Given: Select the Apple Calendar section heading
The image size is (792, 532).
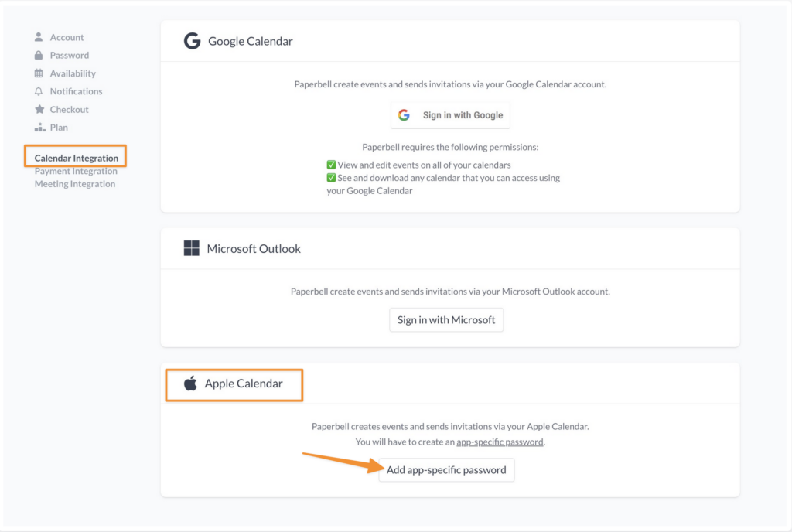Looking at the screenshot, I should pos(243,384).
